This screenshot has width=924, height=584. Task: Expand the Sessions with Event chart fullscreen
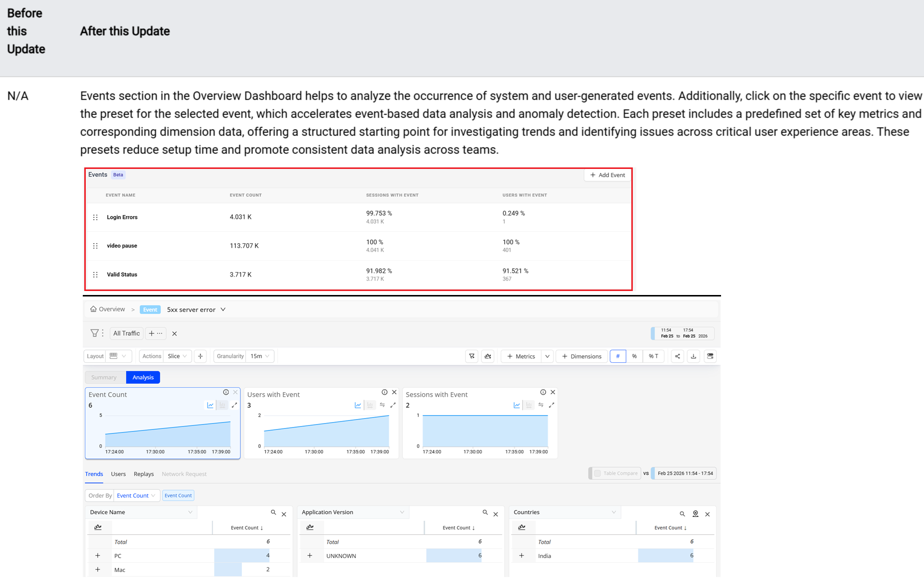click(552, 405)
